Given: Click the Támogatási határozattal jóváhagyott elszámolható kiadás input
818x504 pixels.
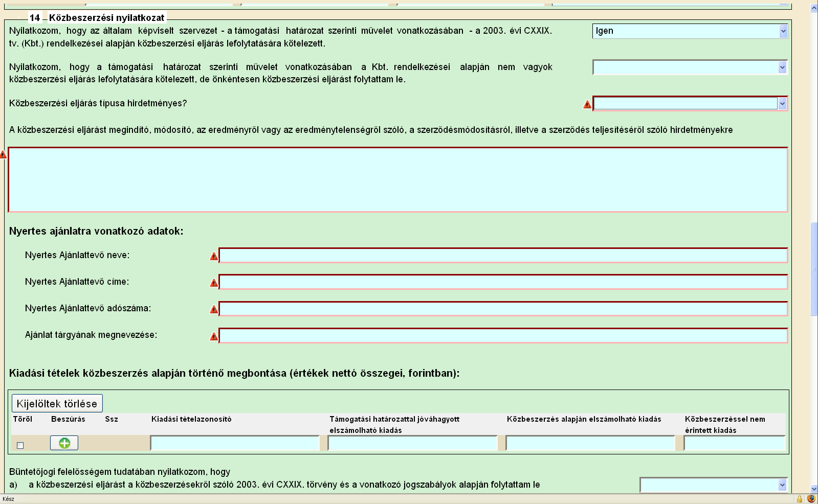Looking at the screenshot, I should 413,443.
